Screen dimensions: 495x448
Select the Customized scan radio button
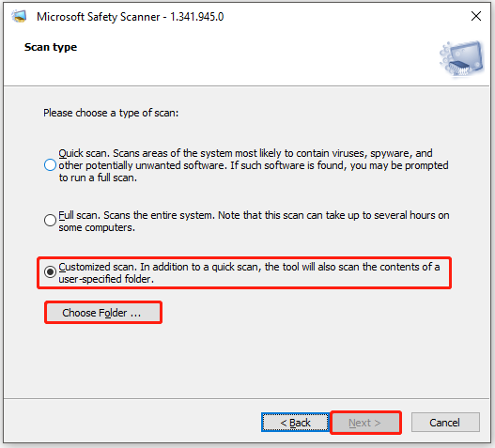tap(50, 271)
